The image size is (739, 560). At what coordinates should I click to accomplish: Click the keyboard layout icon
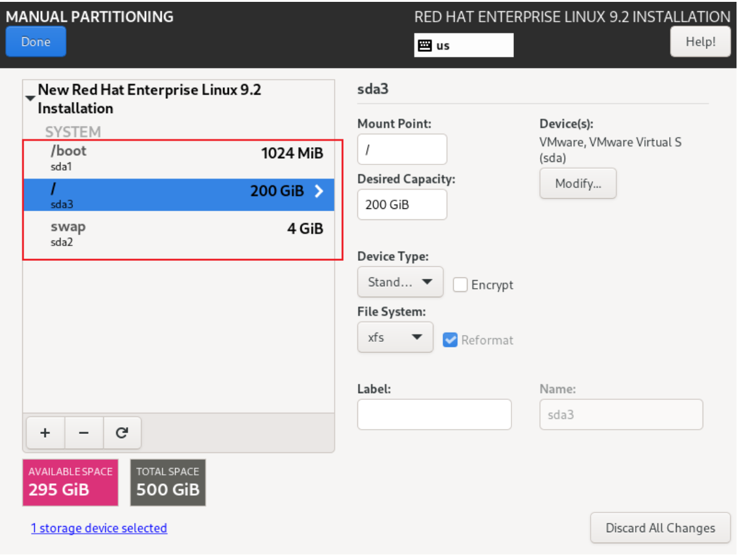pos(425,46)
